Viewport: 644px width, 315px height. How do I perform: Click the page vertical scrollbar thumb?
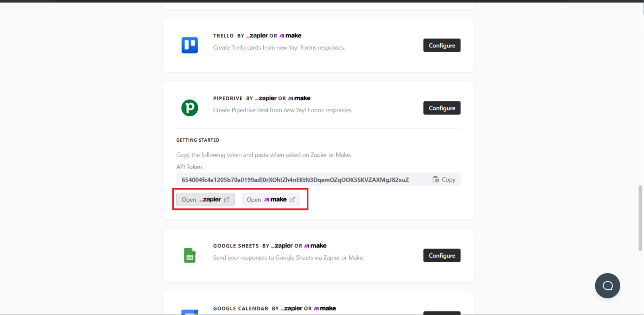click(x=640, y=218)
